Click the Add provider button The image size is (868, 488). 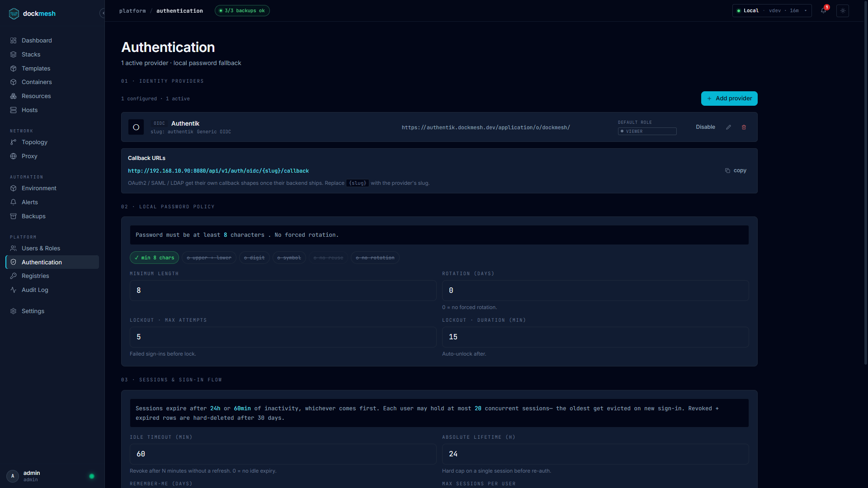tap(729, 99)
